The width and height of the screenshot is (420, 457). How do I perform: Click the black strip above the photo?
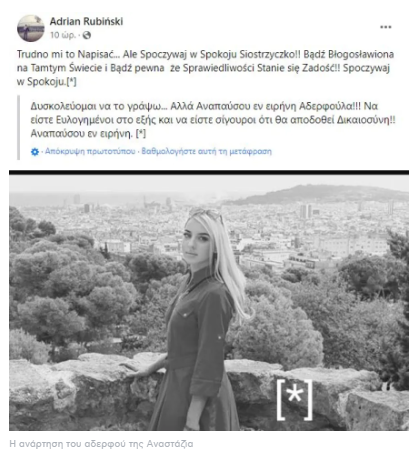pyautogui.click(x=209, y=173)
